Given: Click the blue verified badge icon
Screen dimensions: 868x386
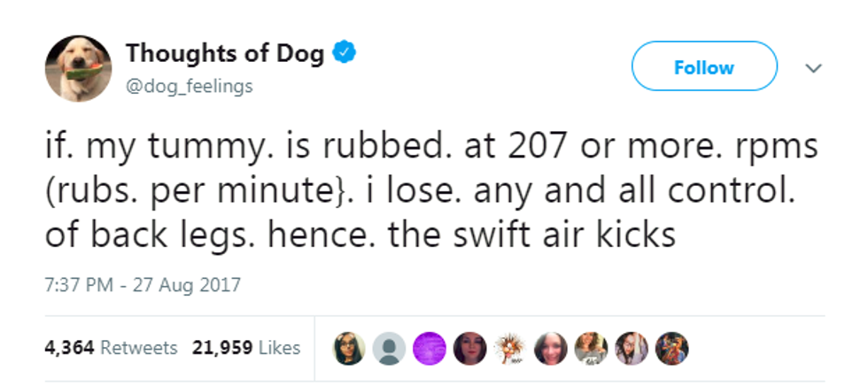Looking at the screenshot, I should pos(345,54).
